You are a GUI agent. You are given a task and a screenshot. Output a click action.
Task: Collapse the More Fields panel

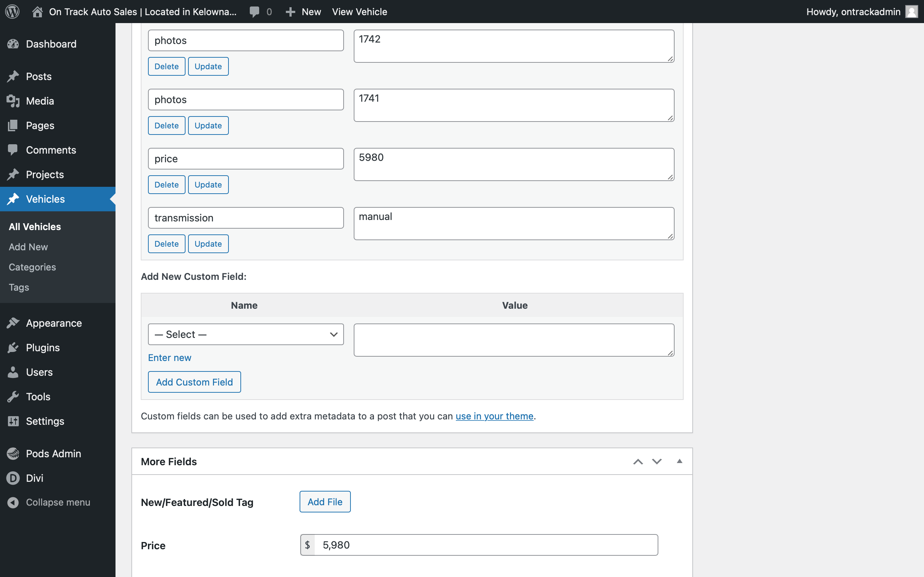(x=679, y=461)
